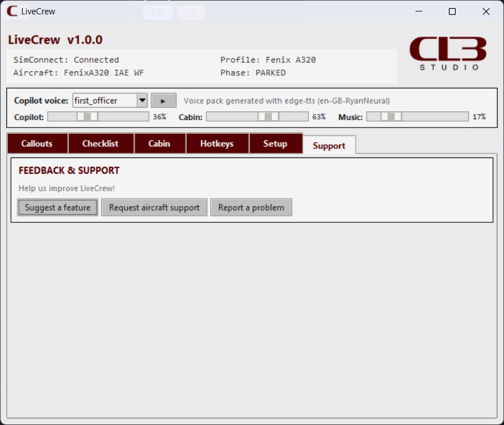Viewport: 504px width, 425px height.
Task: Switch to the Setup tab
Action: point(276,143)
